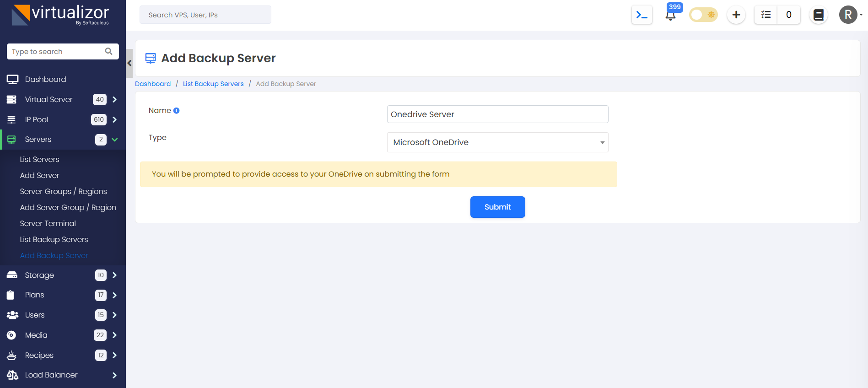Expand the Recipes chevron

tap(114, 355)
